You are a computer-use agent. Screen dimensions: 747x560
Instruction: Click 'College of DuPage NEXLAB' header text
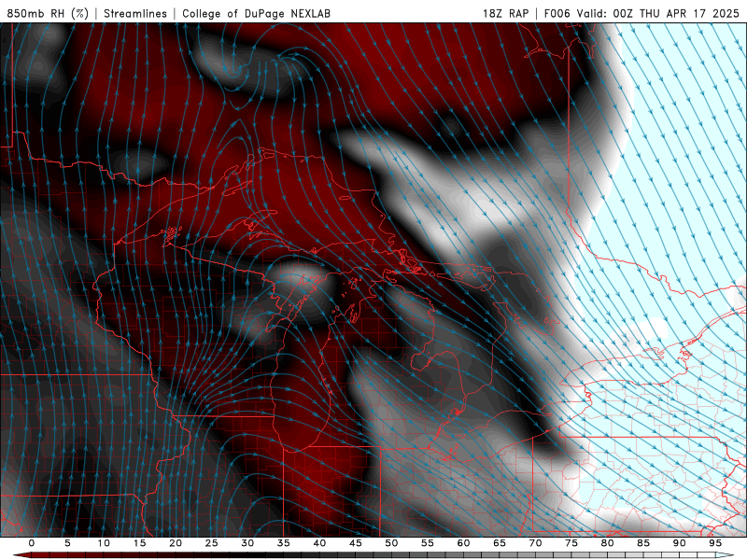point(256,13)
